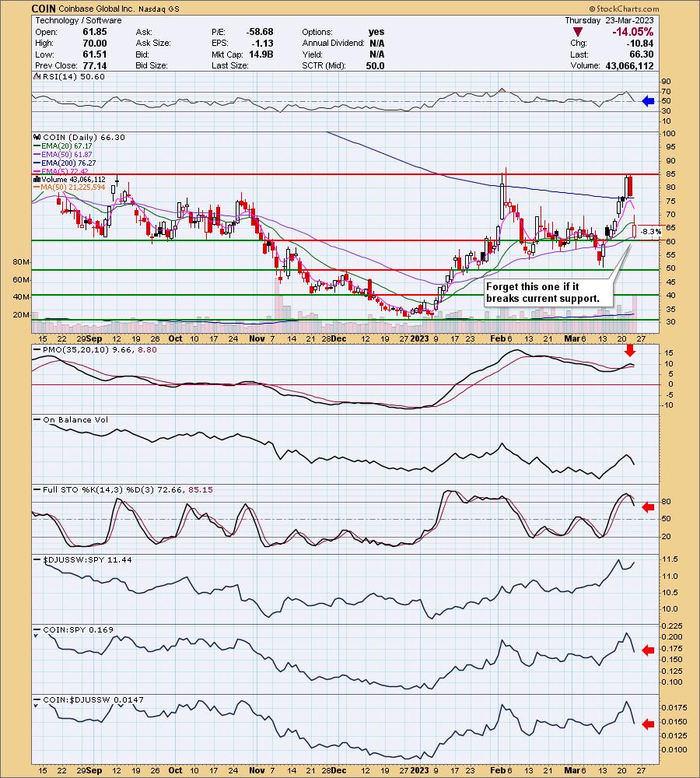This screenshot has width=700, height=778.
Task: Click the candlestick icon beside COIN (Daily)
Action: [37, 137]
